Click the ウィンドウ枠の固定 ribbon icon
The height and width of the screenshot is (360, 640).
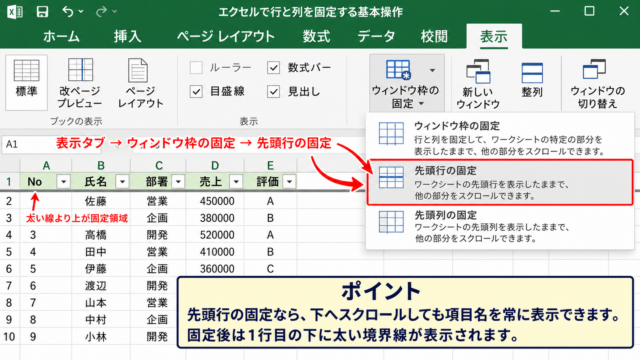click(x=398, y=69)
